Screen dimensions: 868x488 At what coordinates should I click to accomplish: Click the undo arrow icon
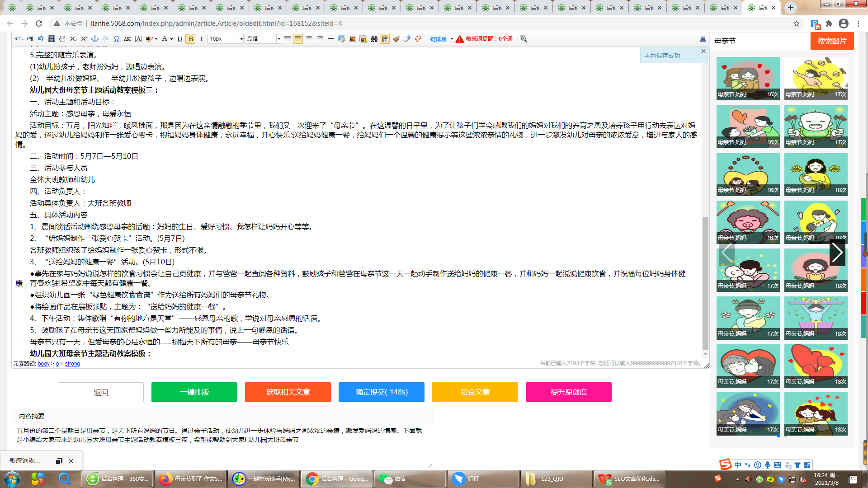41,39
